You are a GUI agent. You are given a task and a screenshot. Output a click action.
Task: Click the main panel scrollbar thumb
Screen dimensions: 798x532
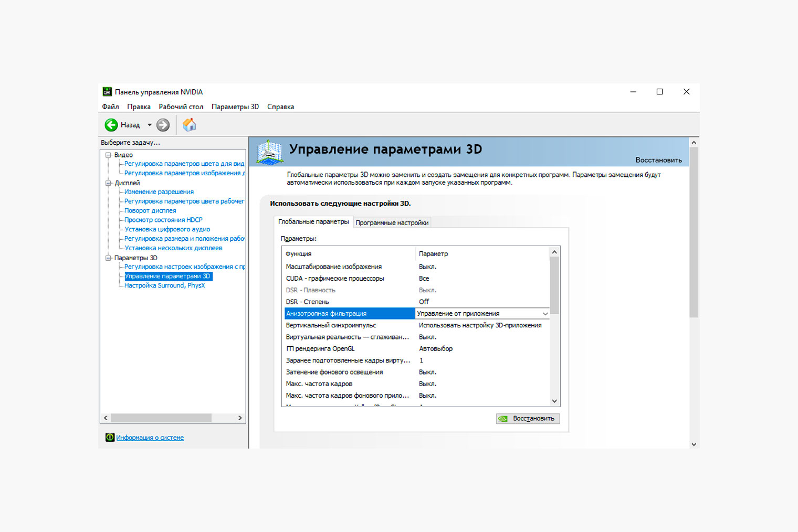pos(694,232)
